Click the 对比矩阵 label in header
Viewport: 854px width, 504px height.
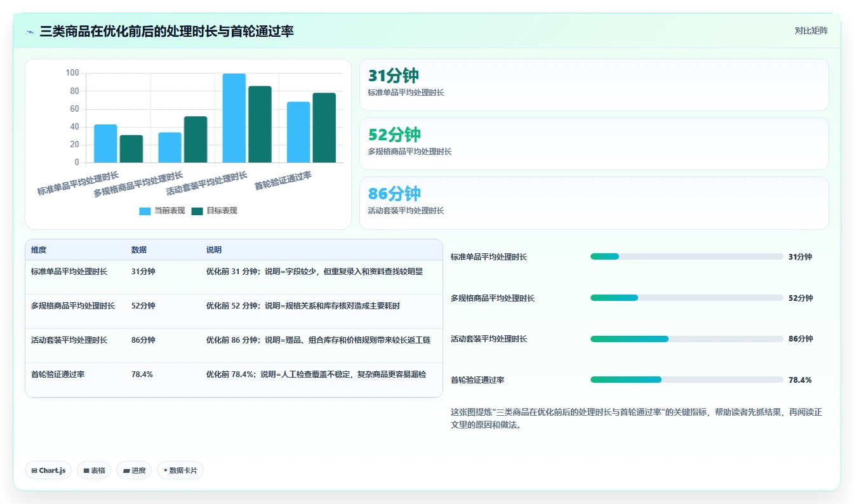pos(811,30)
